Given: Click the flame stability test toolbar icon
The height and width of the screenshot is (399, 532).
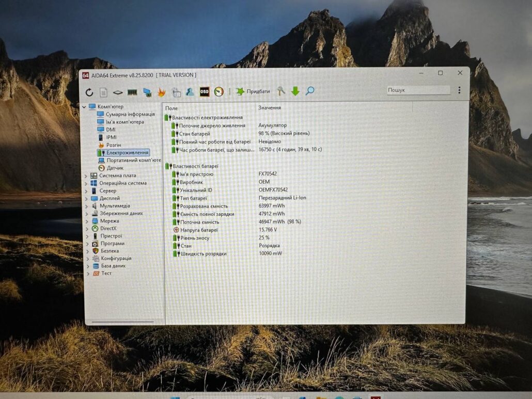Looking at the screenshot, I should (x=161, y=92).
